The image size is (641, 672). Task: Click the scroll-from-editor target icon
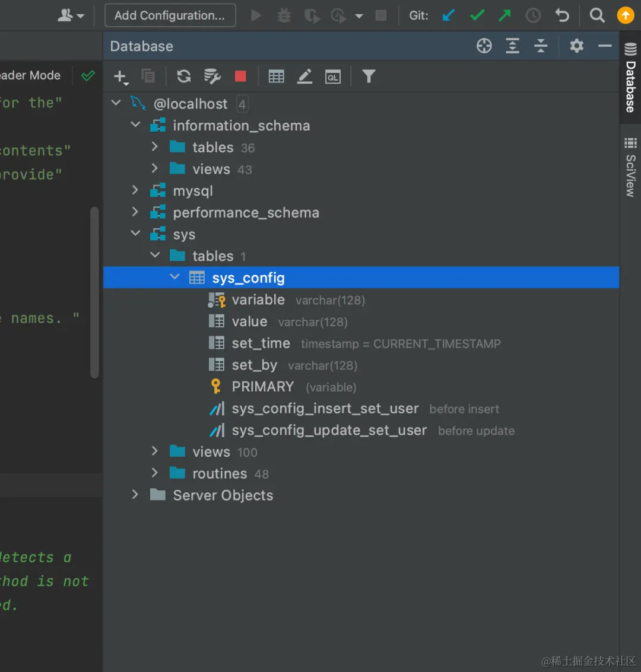pyautogui.click(x=484, y=46)
